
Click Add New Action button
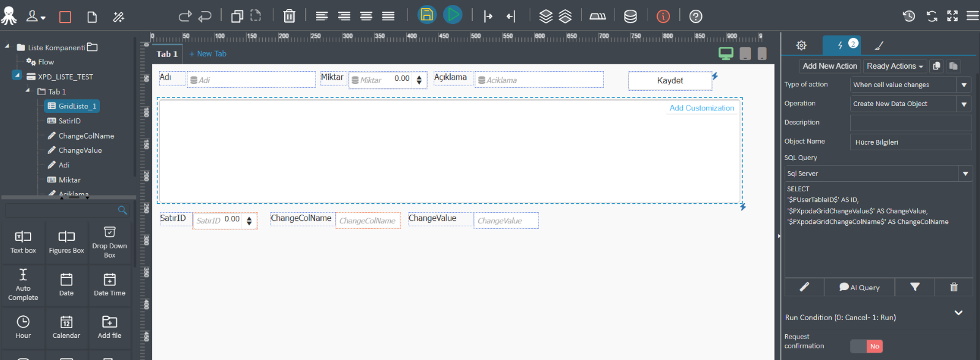coord(830,66)
